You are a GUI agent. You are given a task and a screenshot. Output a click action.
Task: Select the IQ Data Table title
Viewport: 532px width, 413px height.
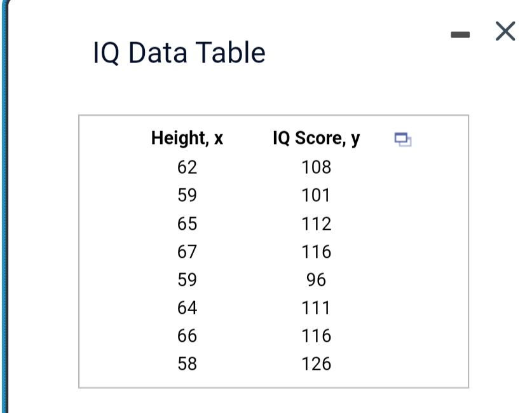(x=179, y=52)
